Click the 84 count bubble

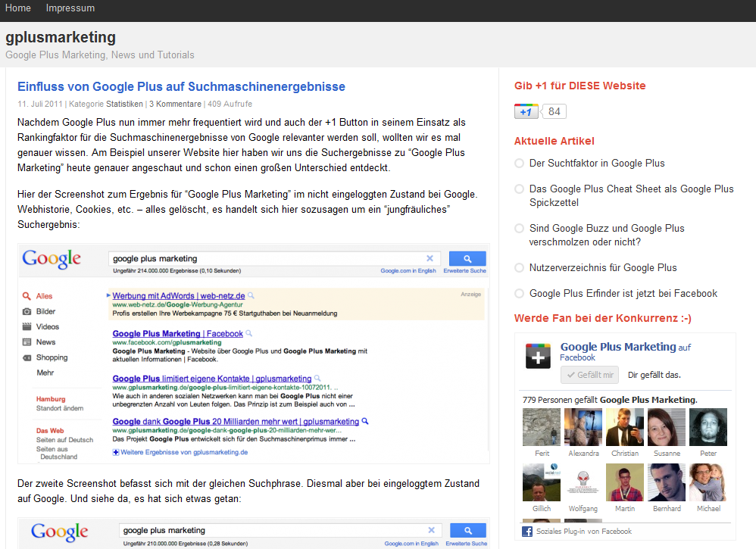554,111
